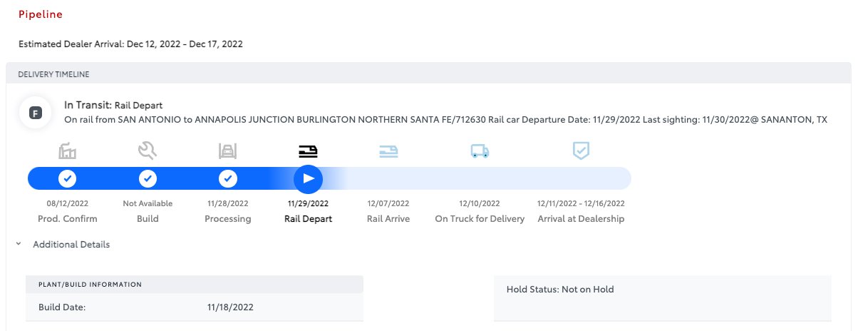Click the black Rail Depart train icon
The image size is (868, 331).
tap(308, 151)
